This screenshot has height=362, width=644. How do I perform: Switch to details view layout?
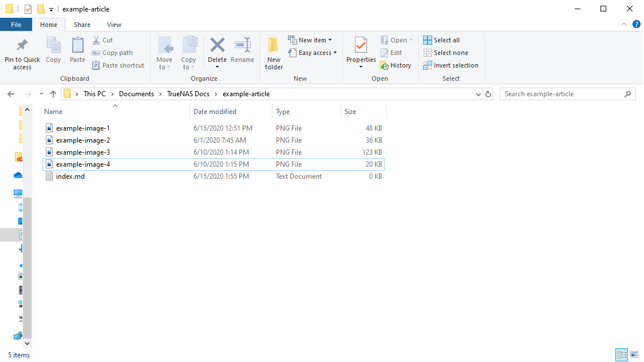click(x=622, y=355)
